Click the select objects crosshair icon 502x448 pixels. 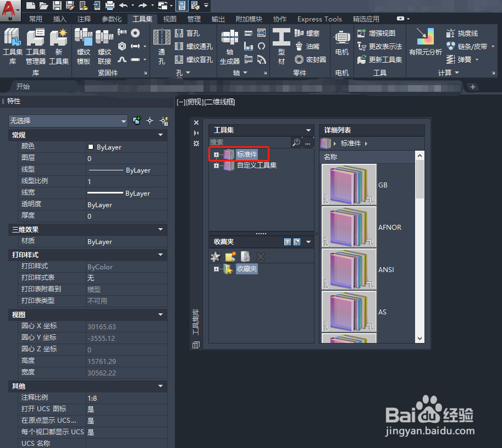tap(150, 120)
